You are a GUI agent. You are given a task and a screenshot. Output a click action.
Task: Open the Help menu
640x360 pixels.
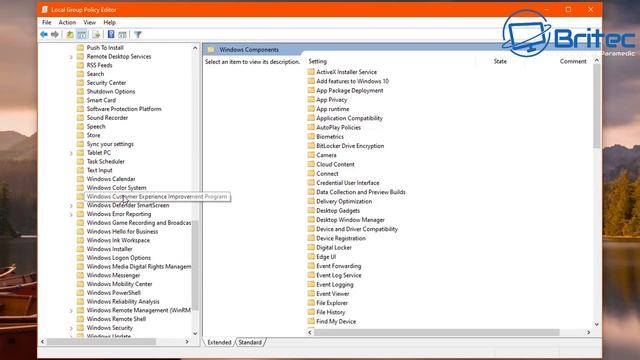coord(109,22)
